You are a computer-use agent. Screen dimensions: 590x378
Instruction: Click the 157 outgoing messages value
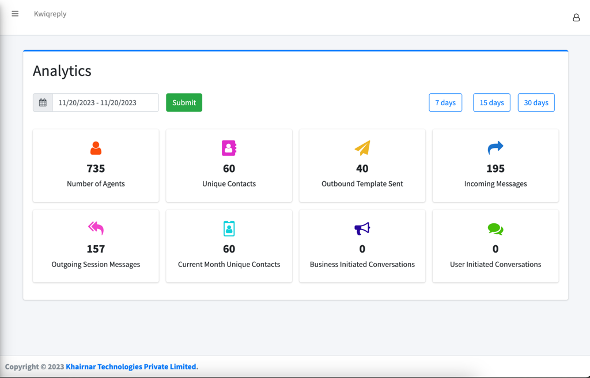pyautogui.click(x=96, y=249)
